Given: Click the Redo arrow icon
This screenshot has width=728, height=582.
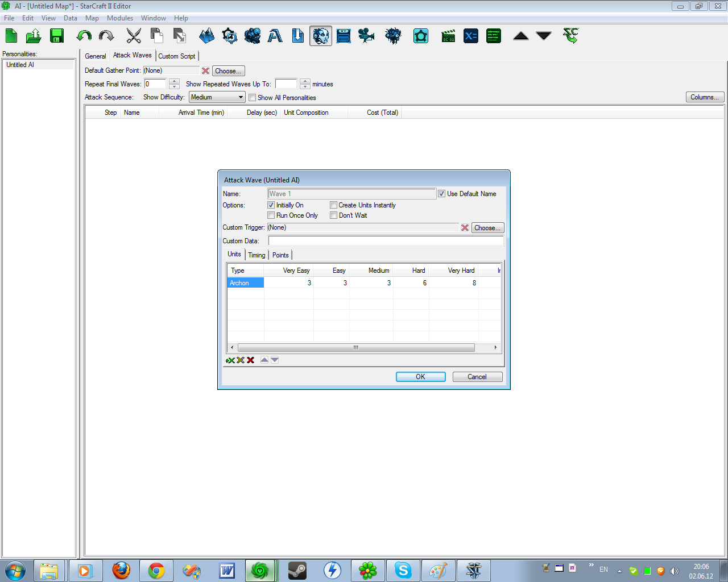Looking at the screenshot, I should click(x=106, y=36).
